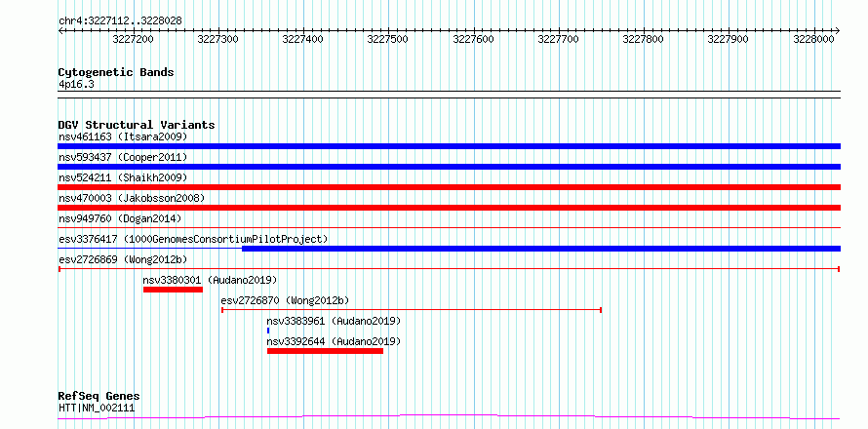Click ruler position 3227600

click(473, 39)
